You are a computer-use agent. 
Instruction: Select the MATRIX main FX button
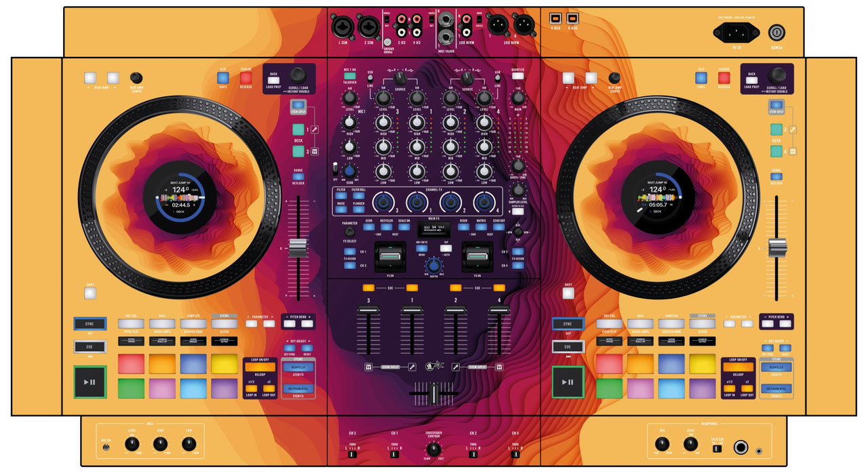tap(481, 228)
